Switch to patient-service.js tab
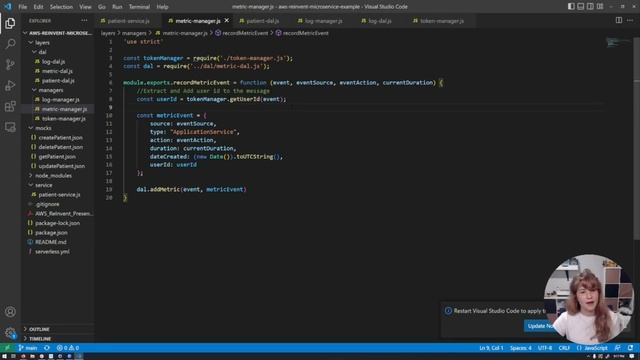 (129, 21)
